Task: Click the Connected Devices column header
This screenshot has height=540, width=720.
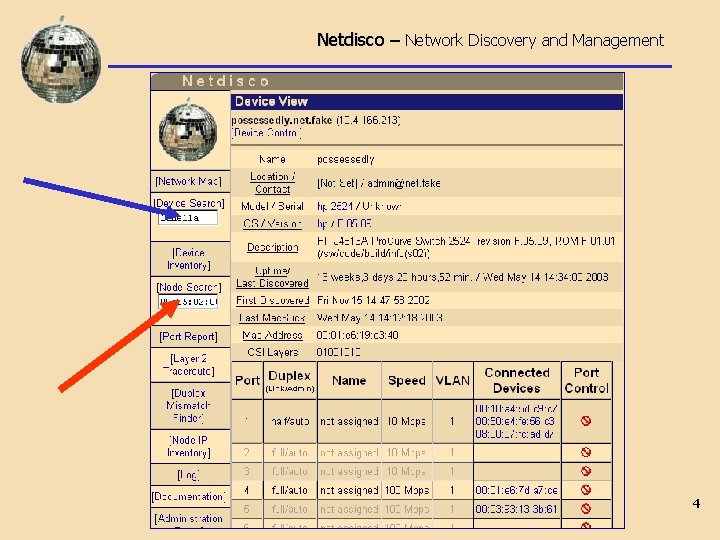Action: click(517, 380)
